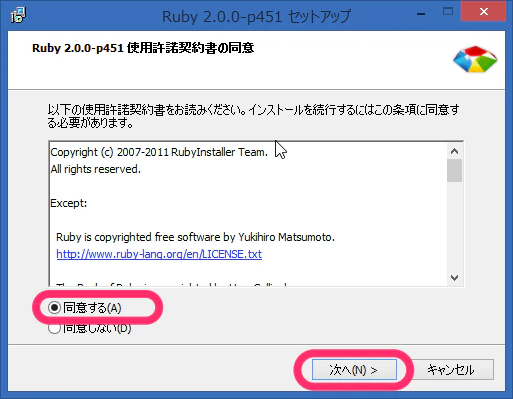
Task: Click the Ruby gem logo
Action: point(475,60)
